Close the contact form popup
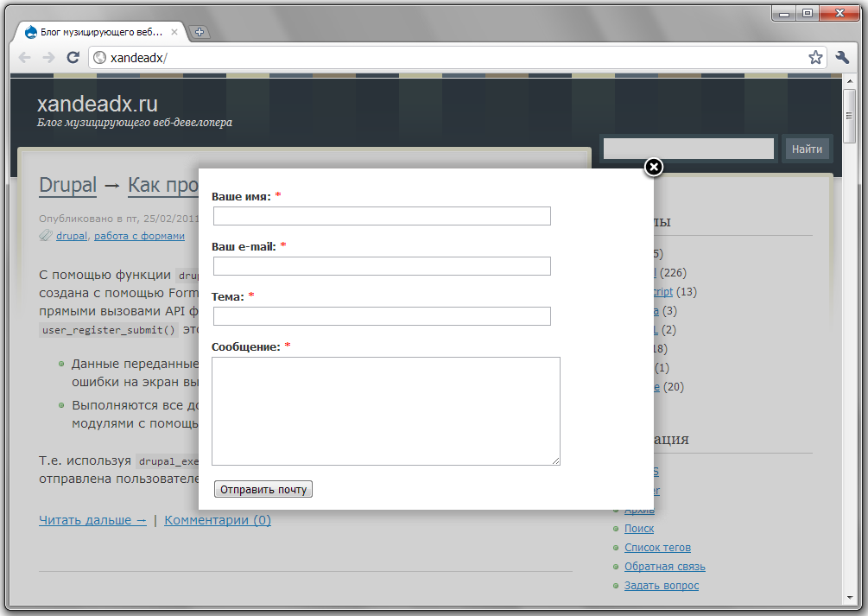 pos(654,167)
